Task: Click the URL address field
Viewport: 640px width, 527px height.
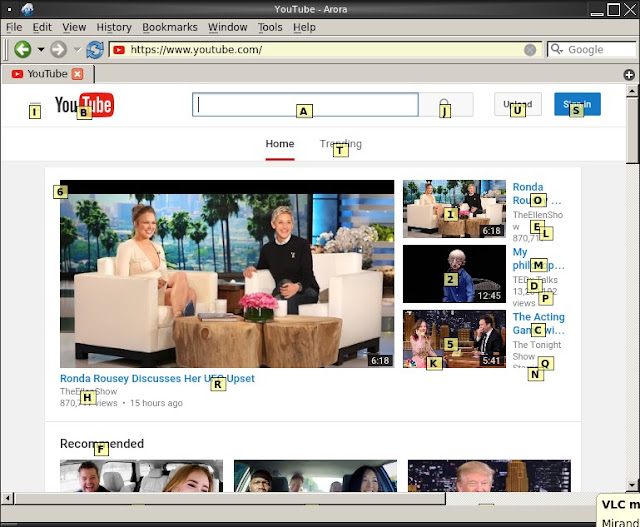Action: [x=324, y=49]
